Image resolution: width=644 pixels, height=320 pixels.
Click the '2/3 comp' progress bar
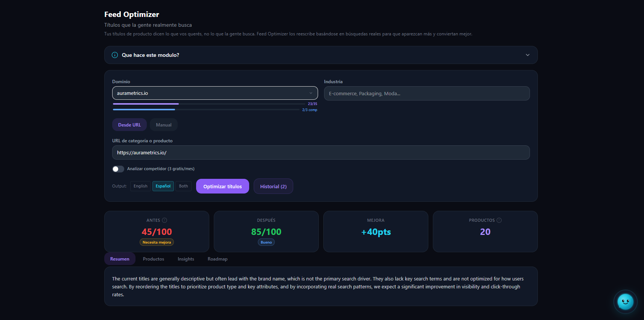click(206, 110)
